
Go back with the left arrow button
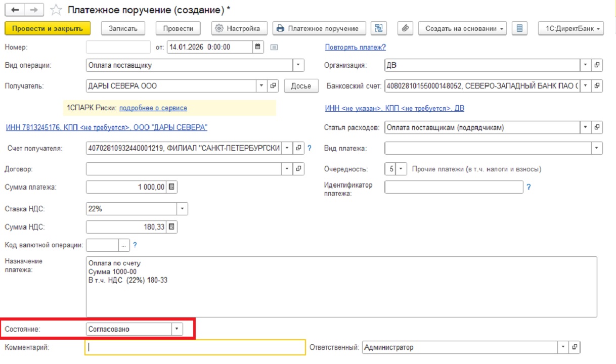[x=15, y=10]
